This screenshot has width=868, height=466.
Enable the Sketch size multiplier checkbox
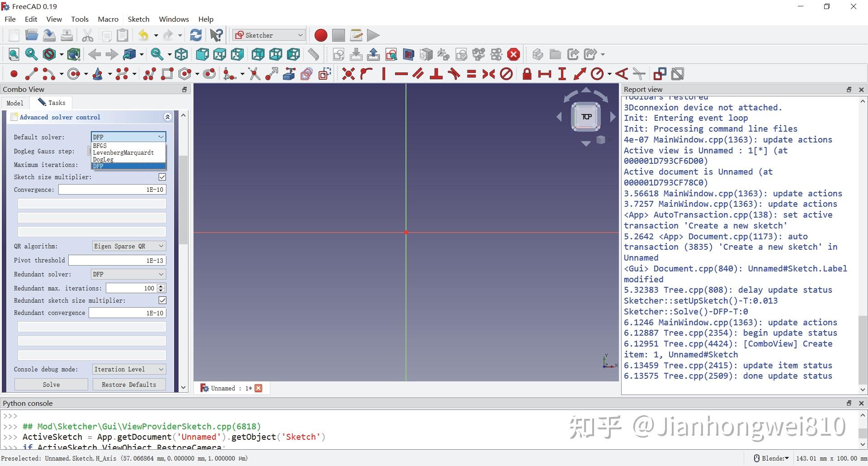(162, 177)
